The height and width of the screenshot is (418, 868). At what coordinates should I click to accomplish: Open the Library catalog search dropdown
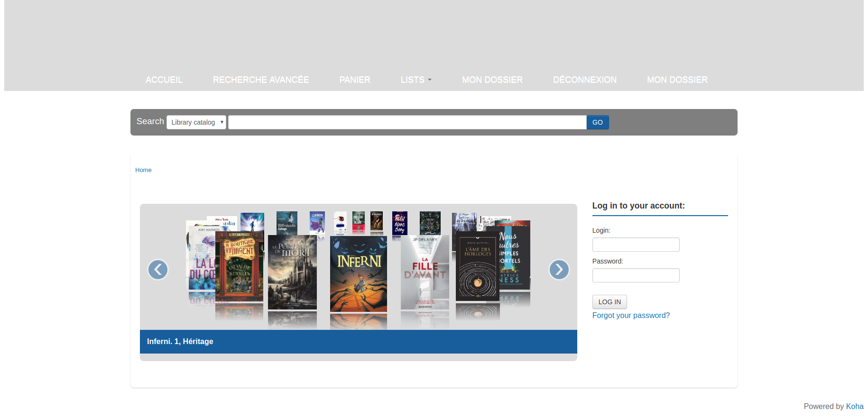[x=196, y=122]
